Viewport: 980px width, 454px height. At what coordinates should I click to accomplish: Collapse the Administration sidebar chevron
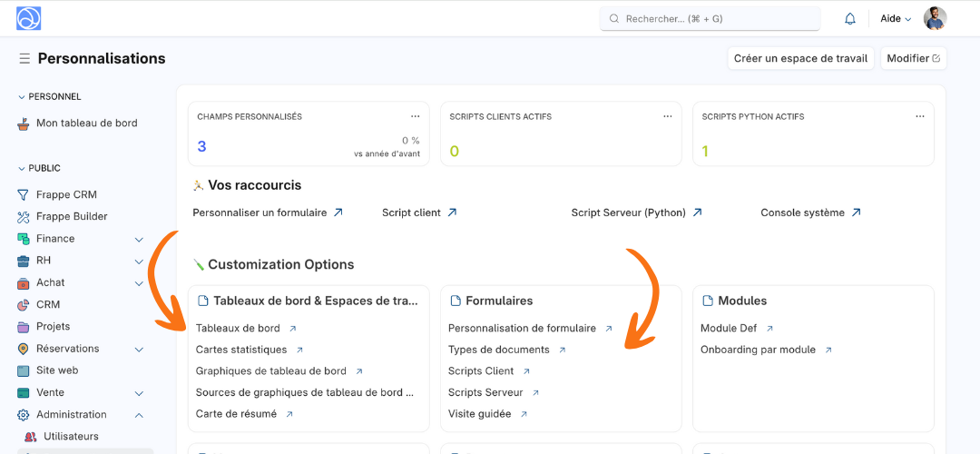(x=140, y=415)
